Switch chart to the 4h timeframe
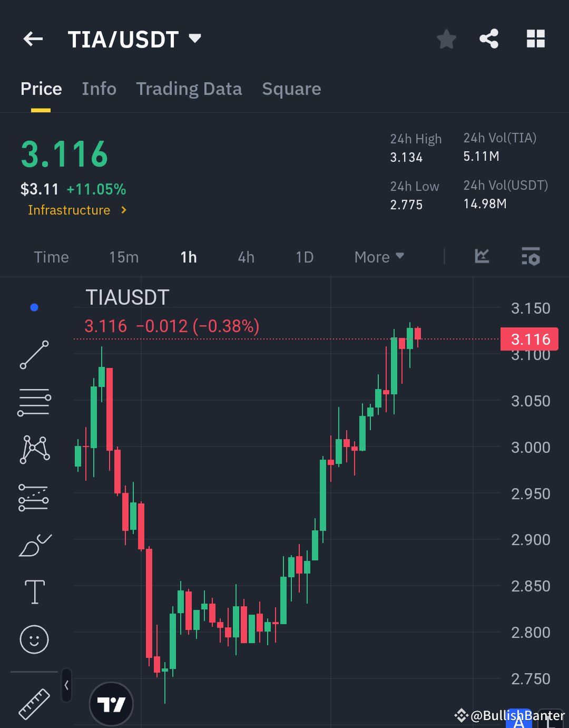The height and width of the screenshot is (728, 569). [246, 257]
